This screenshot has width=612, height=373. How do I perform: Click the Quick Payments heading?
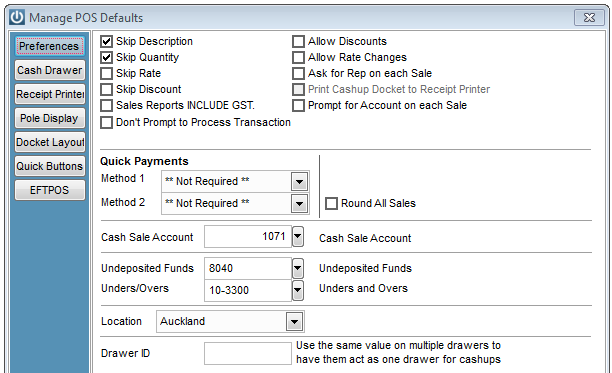(x=144, y=162)
